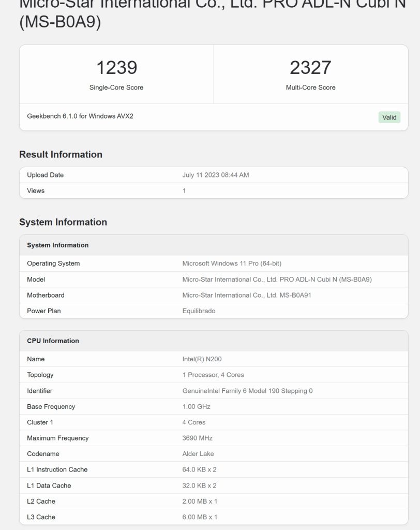
Task: Select the July 11 2023 08:44 AM value
Action: pyautogui.click(x=216, y=175)
